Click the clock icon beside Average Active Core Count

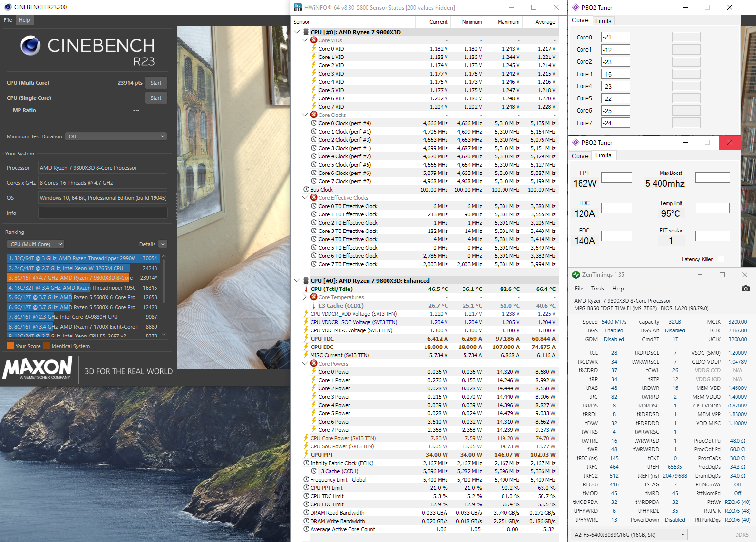pos(306,529)
